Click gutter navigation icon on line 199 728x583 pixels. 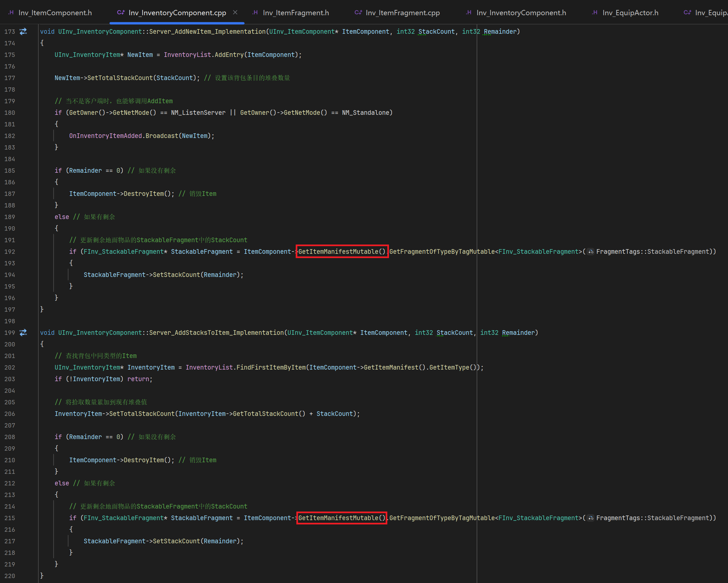pyautogui.click(x=23, y=333)
